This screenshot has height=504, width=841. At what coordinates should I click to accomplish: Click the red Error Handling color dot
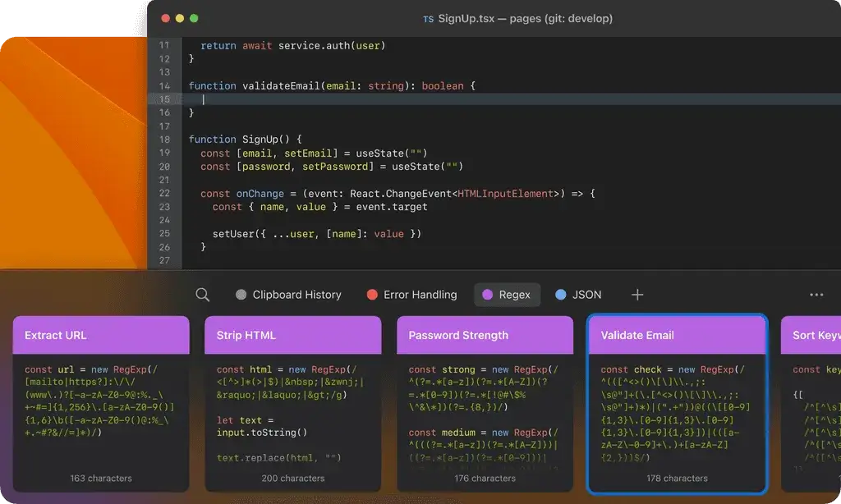pyautogui.click(x=372, y=295)
